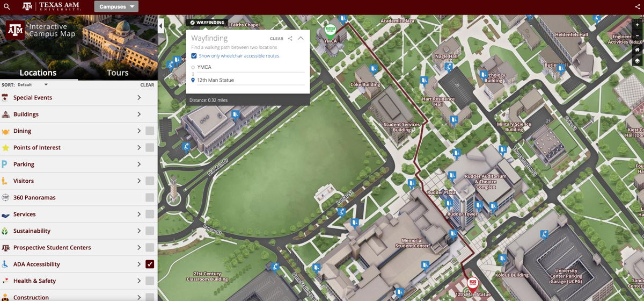Image resolution: width=644 pixels, height=301 pixels.
Task: Expand the Buildings chevron
Action: (139, 114)
